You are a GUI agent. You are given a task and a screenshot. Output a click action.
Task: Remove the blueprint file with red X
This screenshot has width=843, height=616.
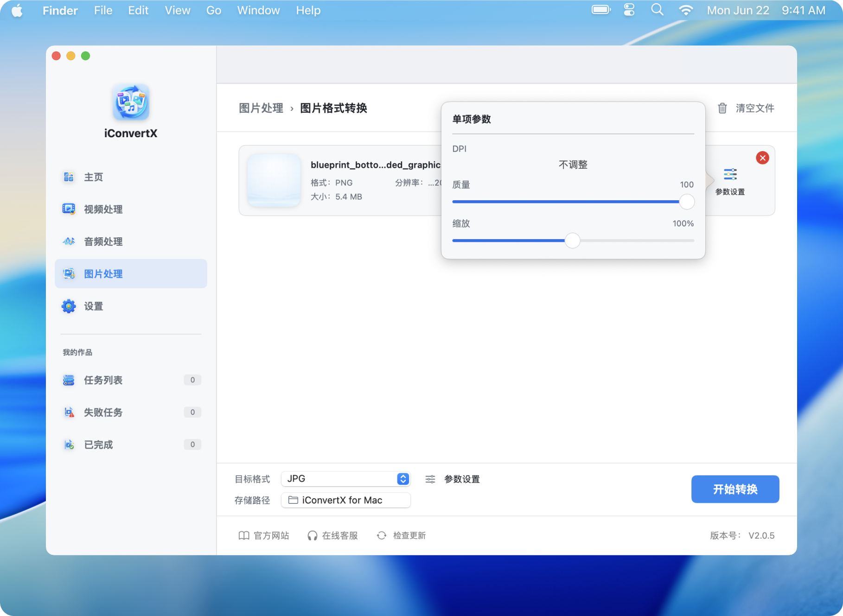click(x=762, y=158)
